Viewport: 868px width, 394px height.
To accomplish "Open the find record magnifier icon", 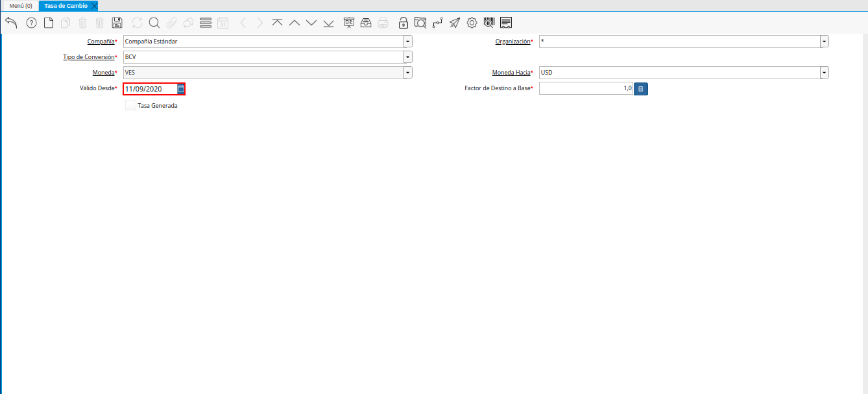I will pyautogui.click(x=154, y=23).
